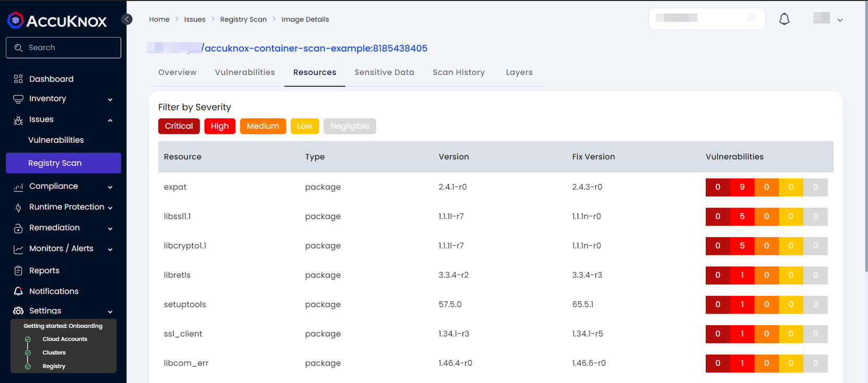Collapse the sidebar with the arrow button
868x383 pixels.
(x=127, y=19)
